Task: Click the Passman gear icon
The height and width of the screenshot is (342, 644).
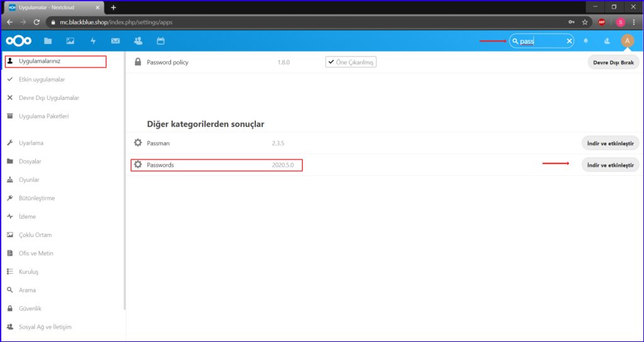Action: point(138,143)
